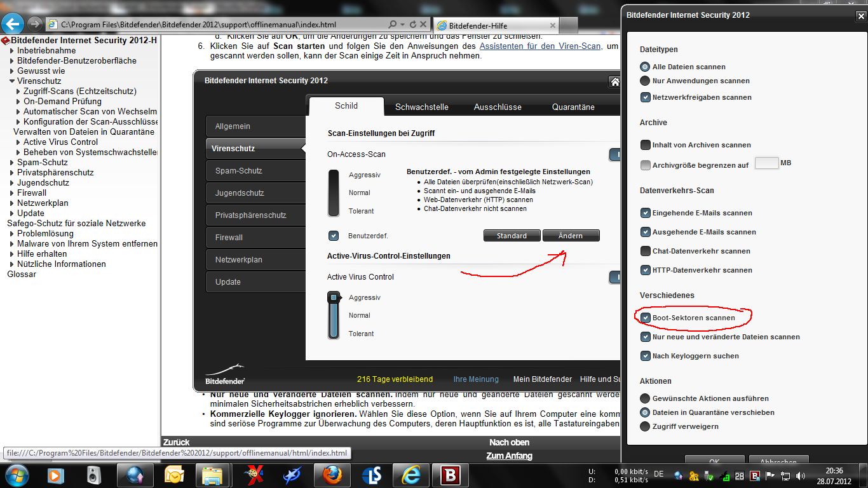Click the Zurück navigation link
Screen dimensions: 868x488
(177, 442)
